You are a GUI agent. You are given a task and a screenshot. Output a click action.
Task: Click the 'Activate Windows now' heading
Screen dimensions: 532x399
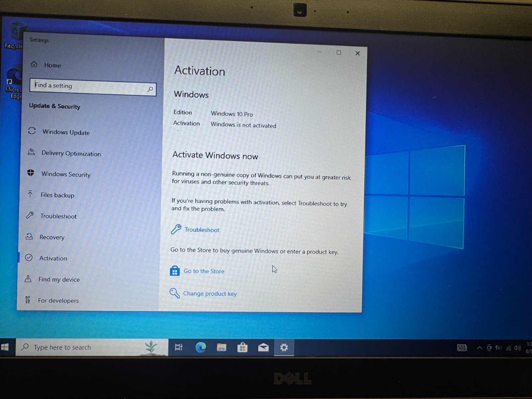coord(215,155)
